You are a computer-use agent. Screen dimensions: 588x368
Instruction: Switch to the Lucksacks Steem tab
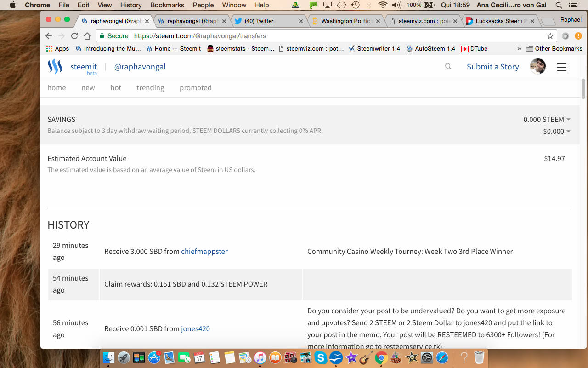tap(500, 21)
